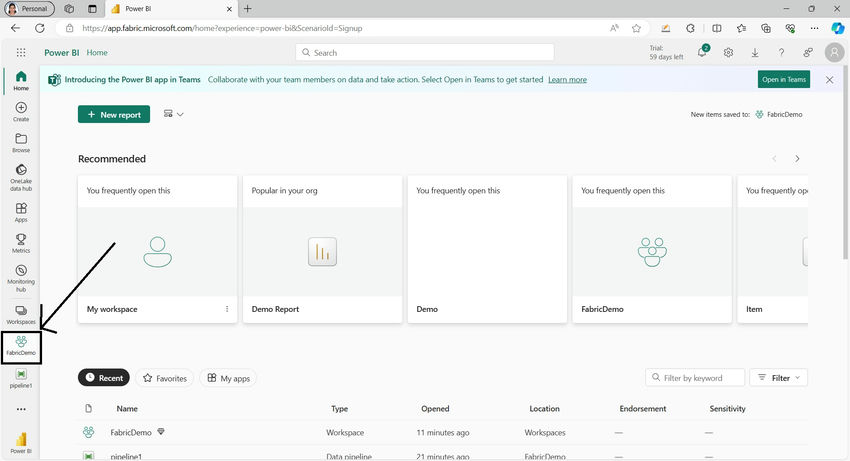Open the browser Copilot icon
This screenshot has height=461, width=850.
[x=838, y=28]
